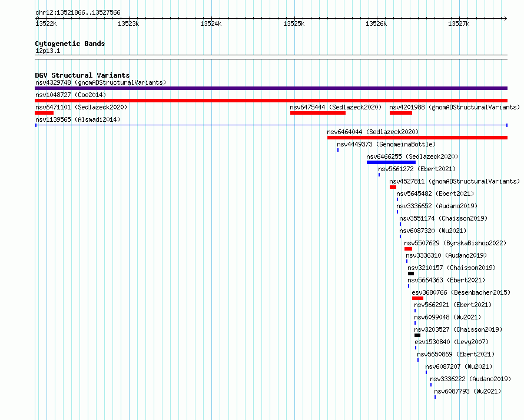Click nsv5664363 (Ebert2021) label
The width and height of the screenshot is (524, 420).
click(x=446, y=280)
